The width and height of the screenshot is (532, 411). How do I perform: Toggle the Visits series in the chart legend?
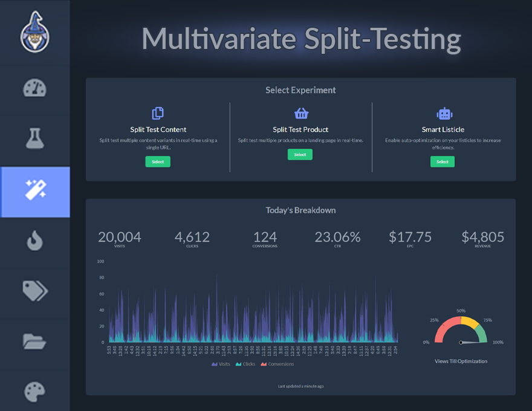click(221, 364)
